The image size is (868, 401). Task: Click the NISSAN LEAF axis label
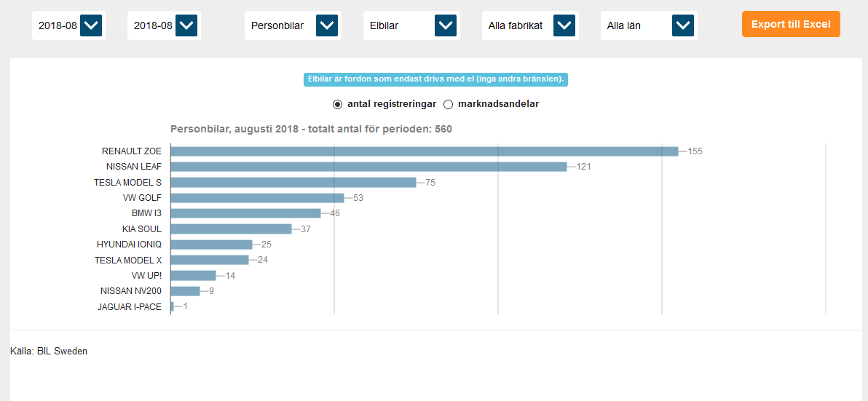134,167
